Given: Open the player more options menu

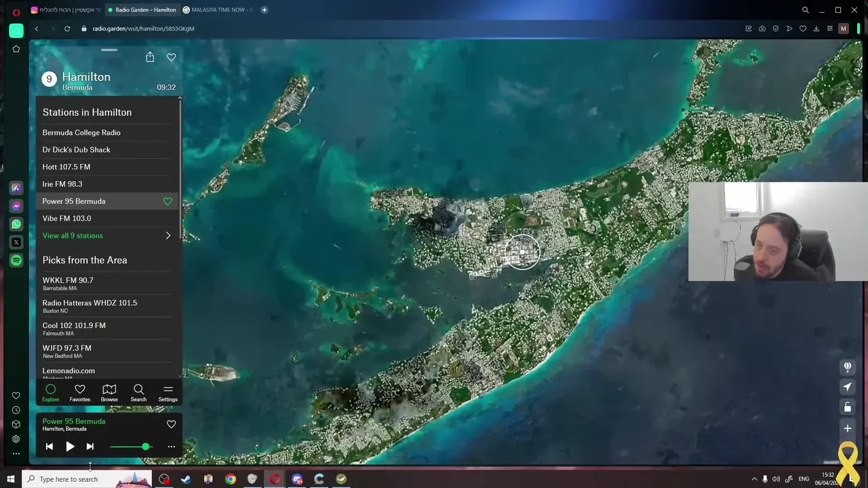Looking at the screenshot, I should pos(172,447).
